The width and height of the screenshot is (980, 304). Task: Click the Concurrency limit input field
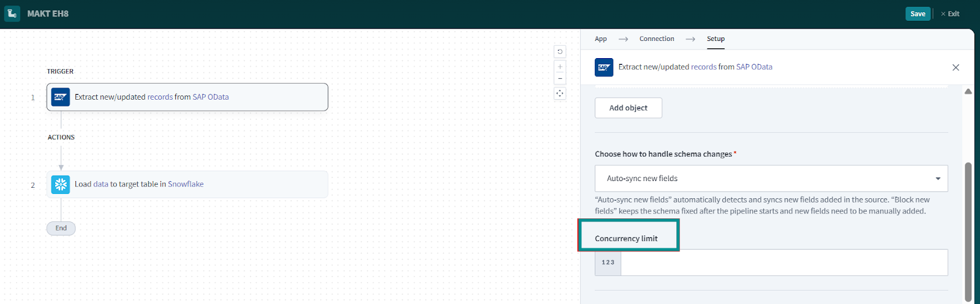click(x=784, y=262)
